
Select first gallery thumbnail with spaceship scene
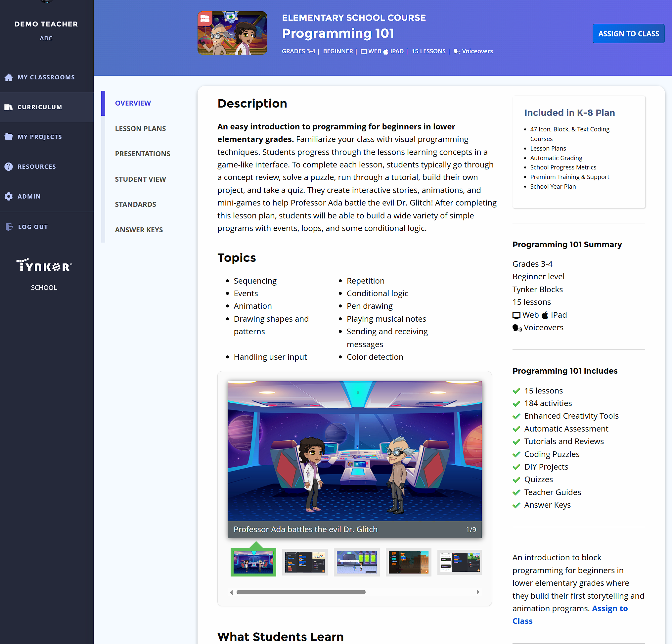(x=253, y=562)
